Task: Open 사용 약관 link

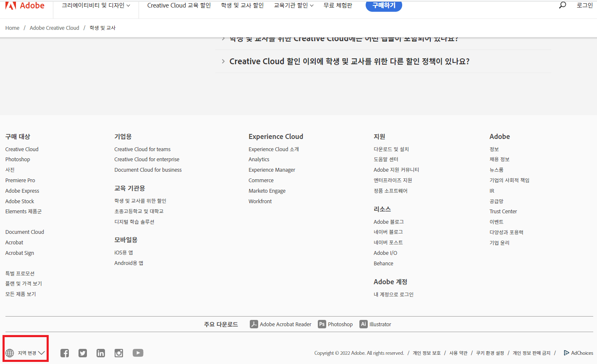Action: tap(458, 353)
